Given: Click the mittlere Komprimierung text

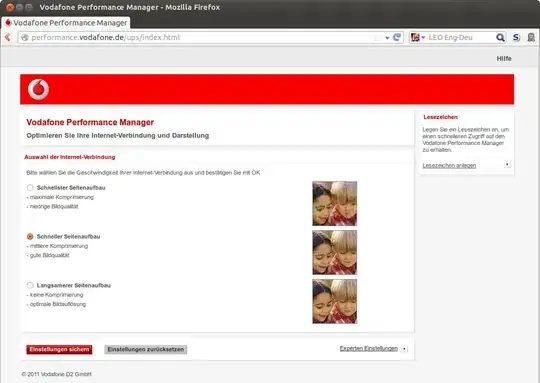Looking at the screenshot, I should 58,246.
